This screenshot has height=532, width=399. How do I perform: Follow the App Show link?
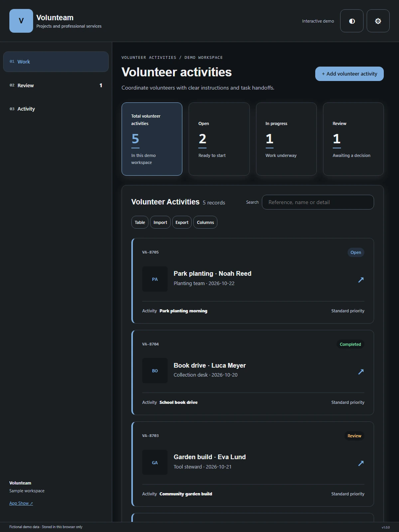[x=21, y=503]
